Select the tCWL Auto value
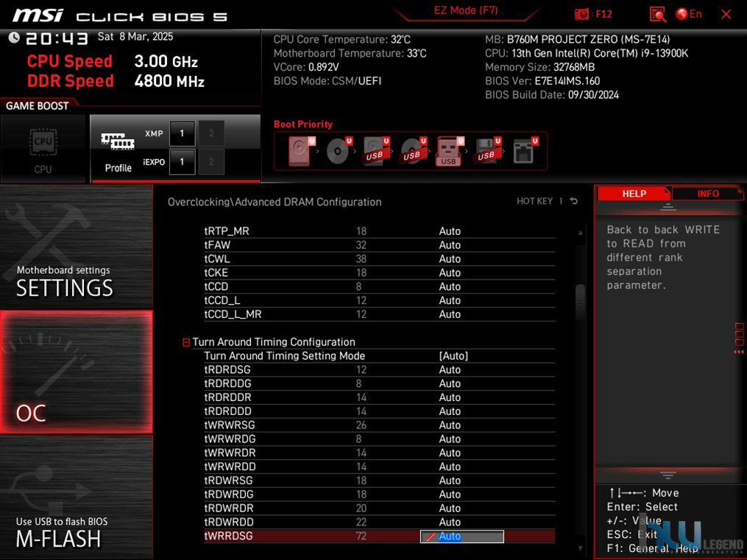747x560 pixels. coord(450,258)
